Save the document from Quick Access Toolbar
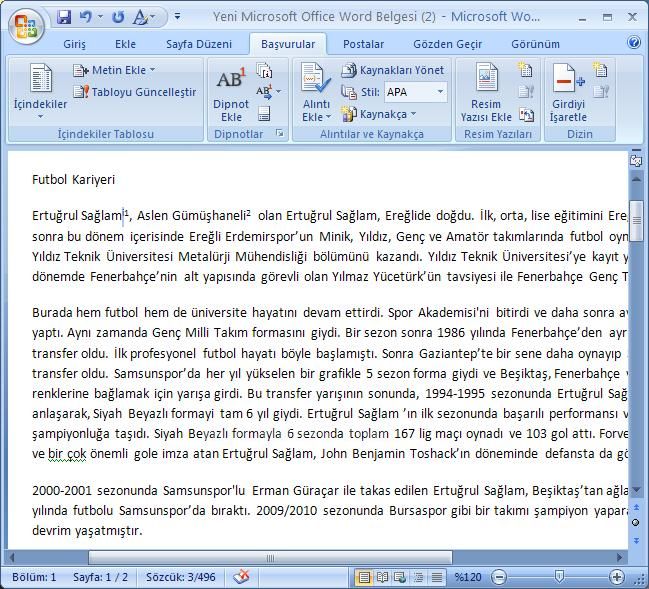The image size is (649, 589). [x=64, y=17]
